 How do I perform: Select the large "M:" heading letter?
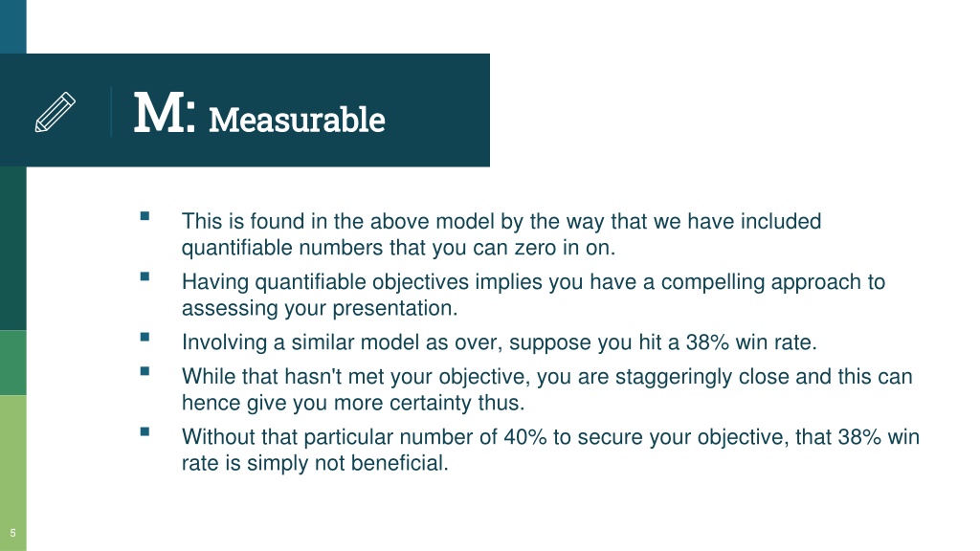coord(165,113)
